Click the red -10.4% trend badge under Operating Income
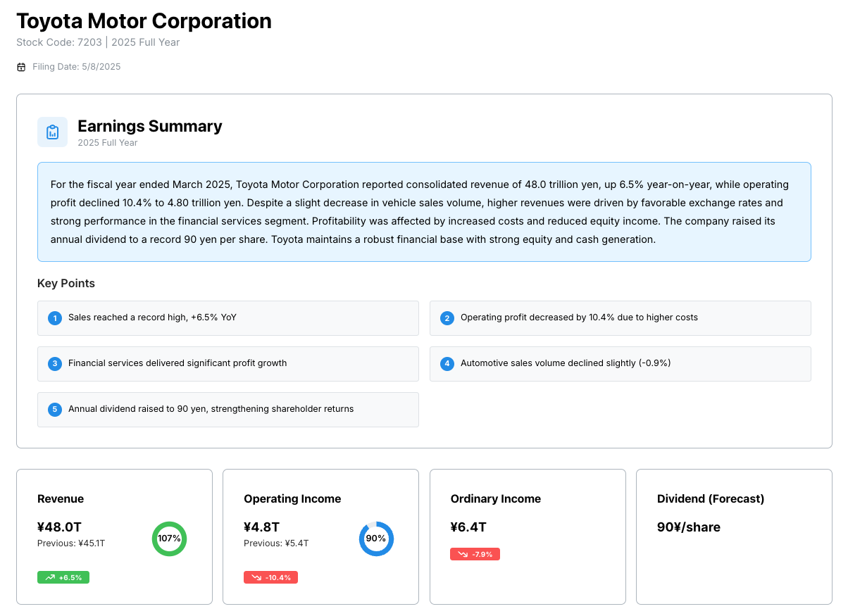 (x=271, y=577)
